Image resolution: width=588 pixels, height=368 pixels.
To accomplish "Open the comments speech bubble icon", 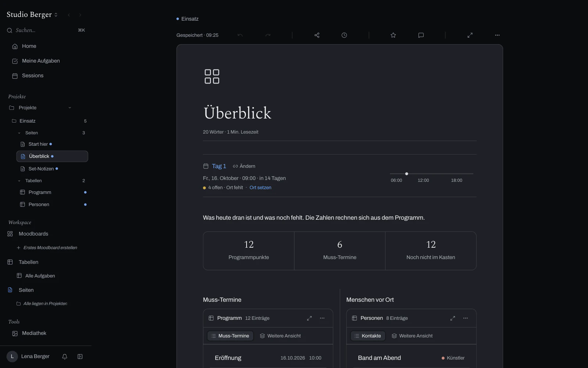I will (421, 35).
